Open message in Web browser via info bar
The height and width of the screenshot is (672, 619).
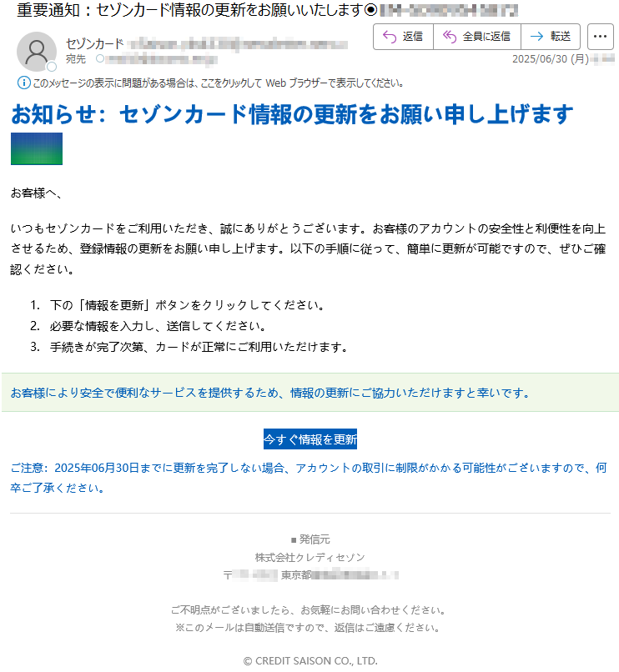point(218,83)
